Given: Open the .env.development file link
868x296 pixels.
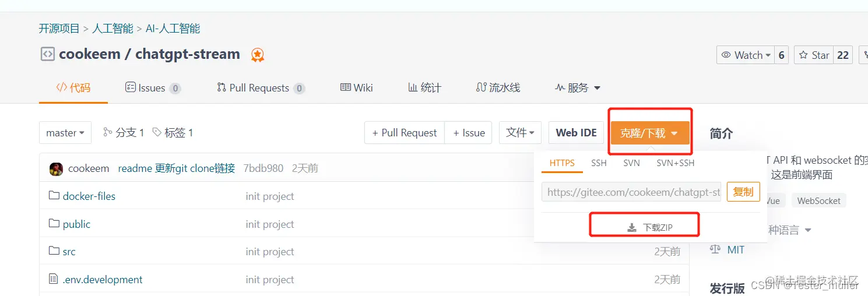Looking at the screenshot, I should [x=103, y=280].
